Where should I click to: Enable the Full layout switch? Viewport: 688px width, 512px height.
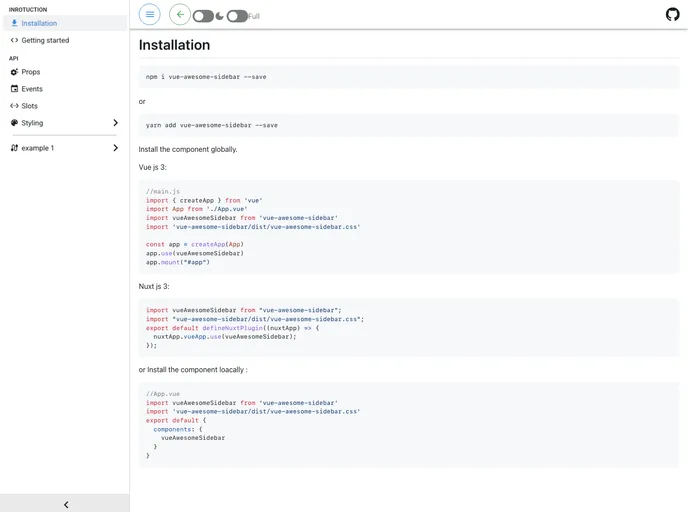tap(237, 16)
